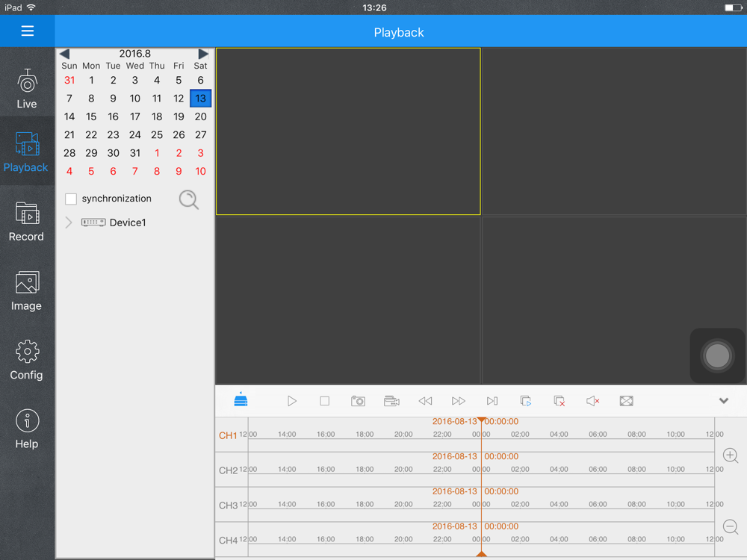The image size is (747, 560).
Task: Search recordings with magnifier icon
Action: (189, 199)
